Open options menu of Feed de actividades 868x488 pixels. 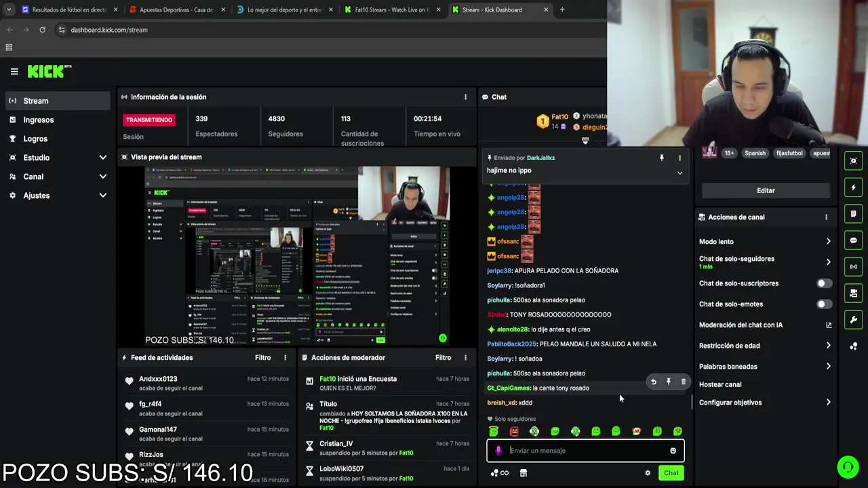(285, 357)
